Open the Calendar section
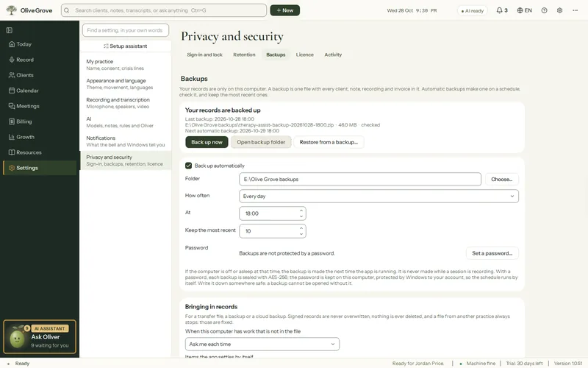The image size is (588, 368). [x=40, y=91]
